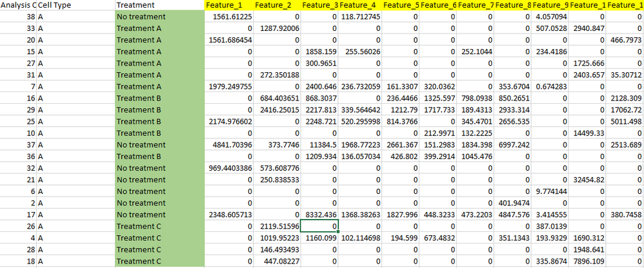Select cell containing 2400.646
644x268 pixels.
(319, 86)
